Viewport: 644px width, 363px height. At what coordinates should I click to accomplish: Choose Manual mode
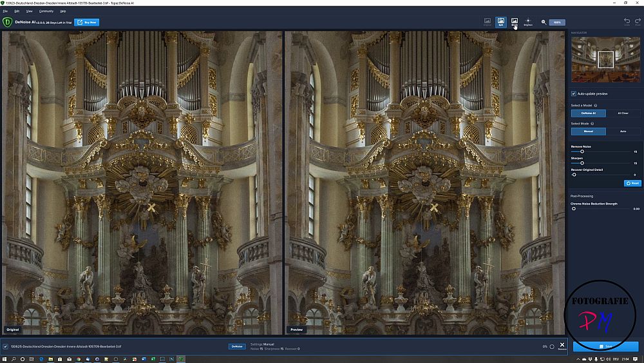point(588,131)
